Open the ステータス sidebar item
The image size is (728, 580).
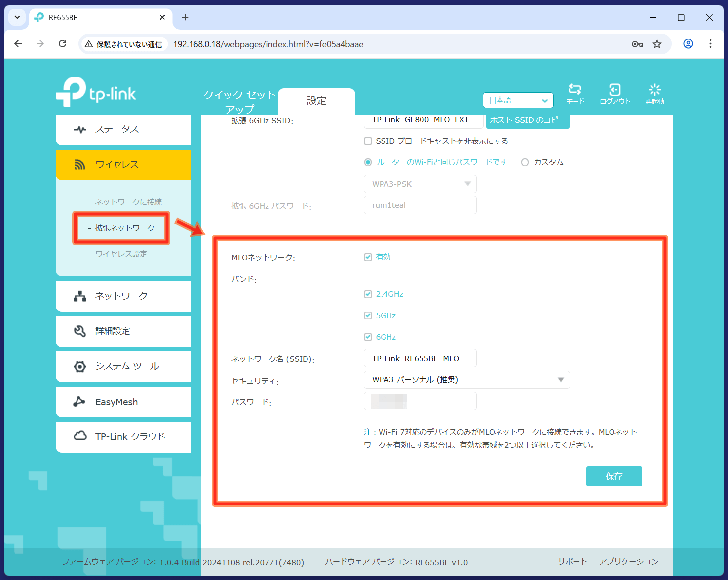[x=123, y=129]
